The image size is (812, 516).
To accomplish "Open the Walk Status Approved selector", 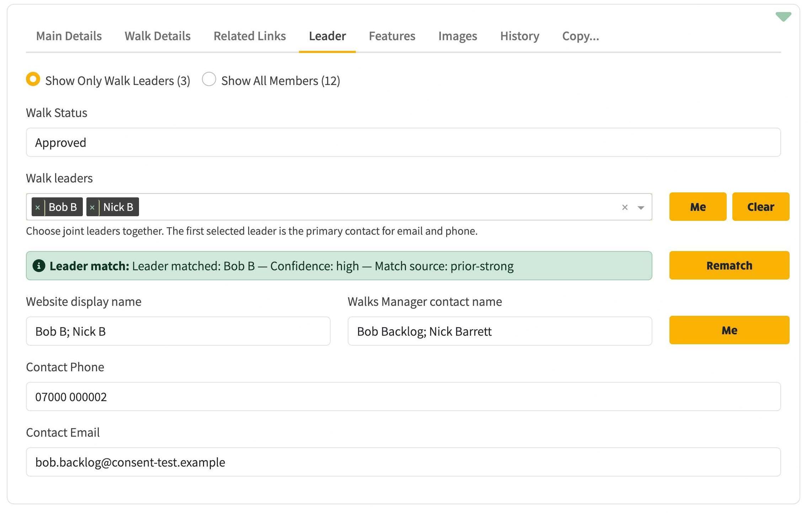I will 403,142.
